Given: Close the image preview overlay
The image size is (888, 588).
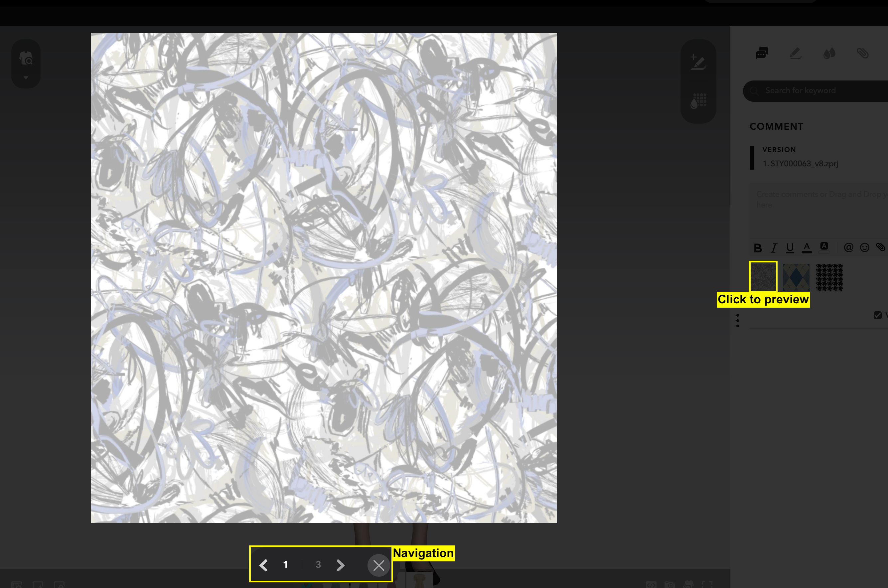Looking at the screenshot, I should (x=378, y=565).
